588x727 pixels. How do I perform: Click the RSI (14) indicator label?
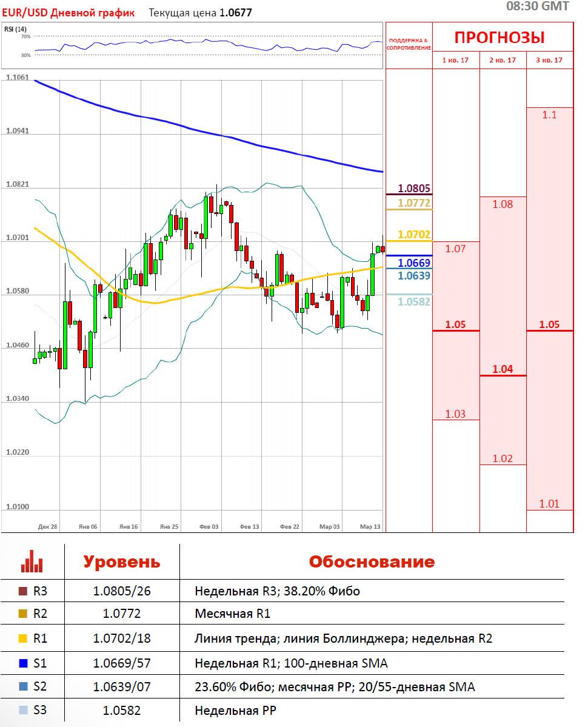click(x=15, y=29)
